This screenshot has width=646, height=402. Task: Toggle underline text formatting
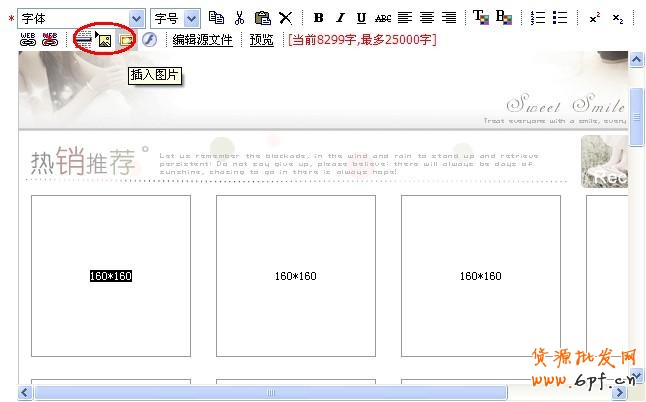(x=361, y=18)
